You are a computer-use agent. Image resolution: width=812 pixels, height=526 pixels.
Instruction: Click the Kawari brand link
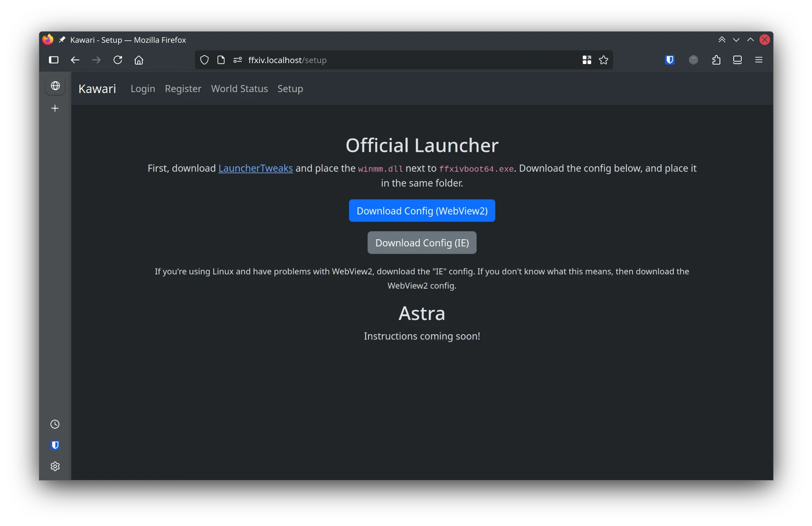tap(97, 89)
